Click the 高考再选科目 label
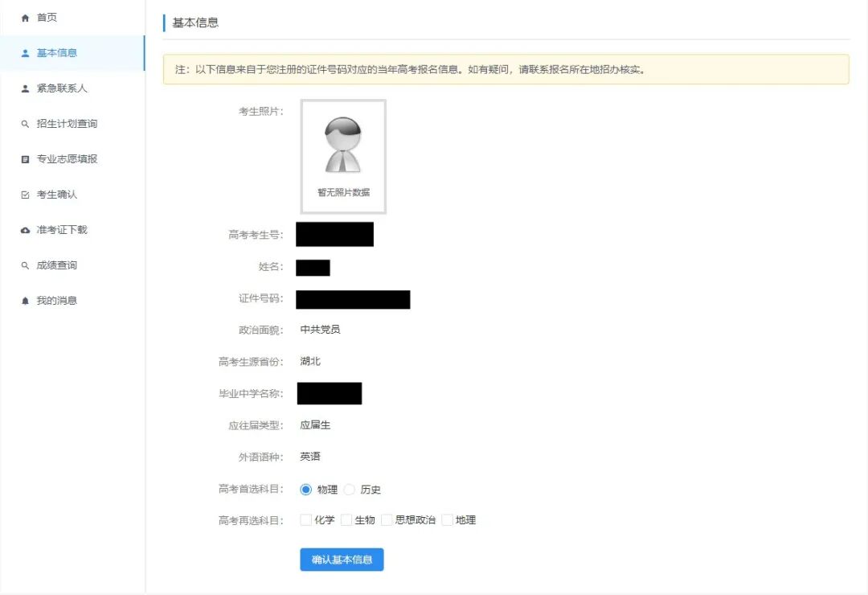The height and width of the screenshot is (595, 868). 251,521
